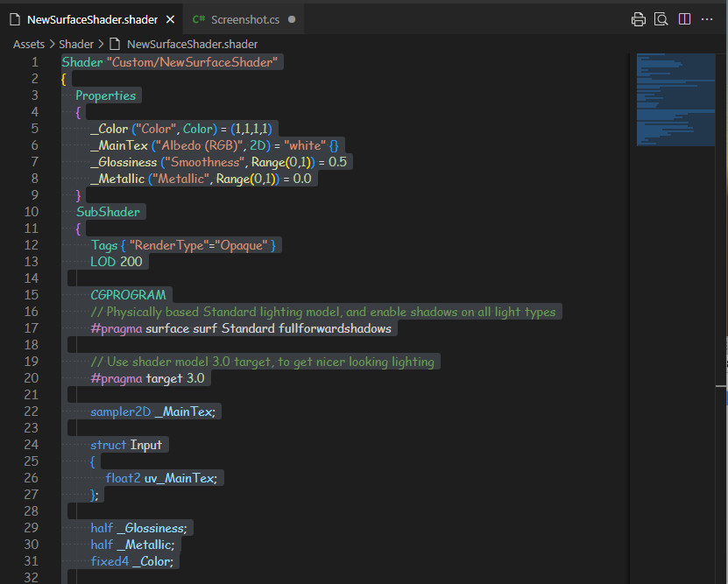The height and width of the screenshot is (584, 728).
Task: Open the Assets breadcrumb dropdown
Action: click(29, 44)
